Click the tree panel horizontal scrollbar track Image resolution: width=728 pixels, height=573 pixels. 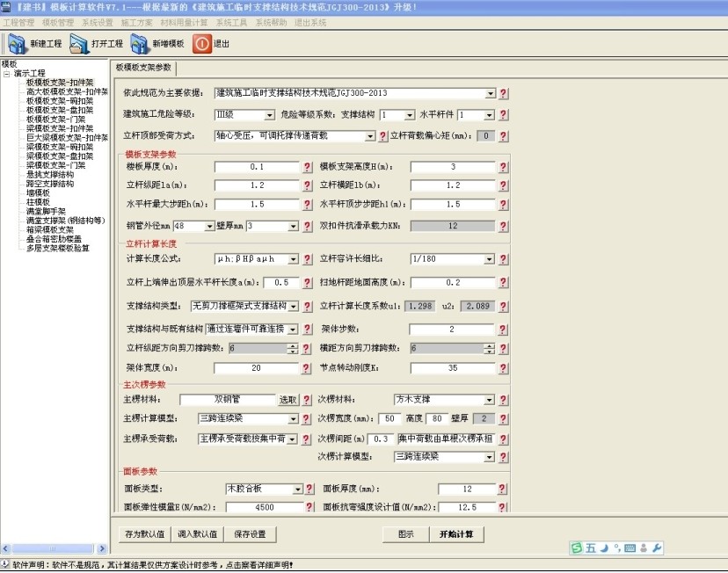tap(54, 549)
